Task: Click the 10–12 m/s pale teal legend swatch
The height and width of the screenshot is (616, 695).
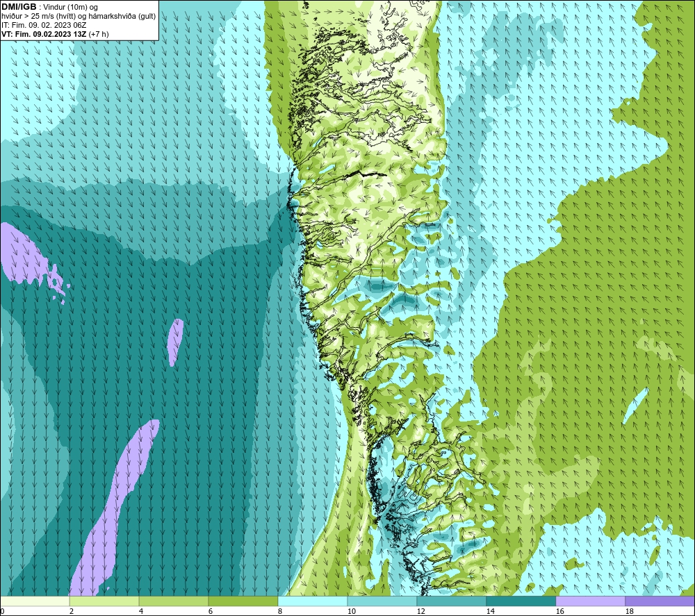Action: tap(382, 601)
